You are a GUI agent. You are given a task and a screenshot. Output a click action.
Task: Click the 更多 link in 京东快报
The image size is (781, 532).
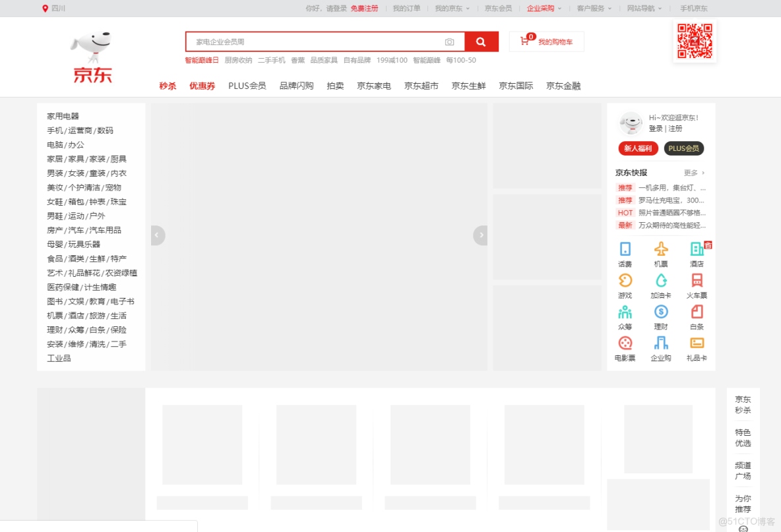point(691,172)
